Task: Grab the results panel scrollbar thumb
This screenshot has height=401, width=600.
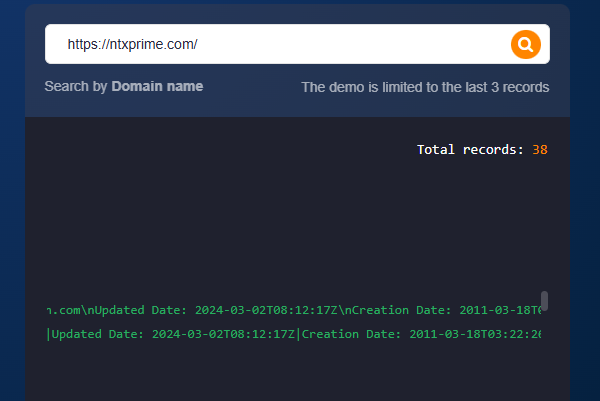Action: (x=544, y=301)
